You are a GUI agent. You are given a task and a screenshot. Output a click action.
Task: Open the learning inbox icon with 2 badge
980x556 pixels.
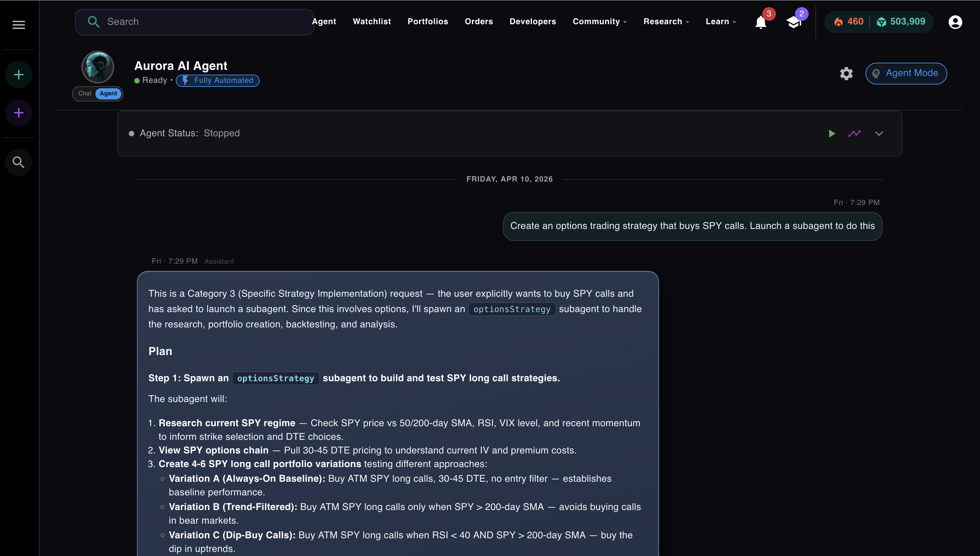coord(795,23)
